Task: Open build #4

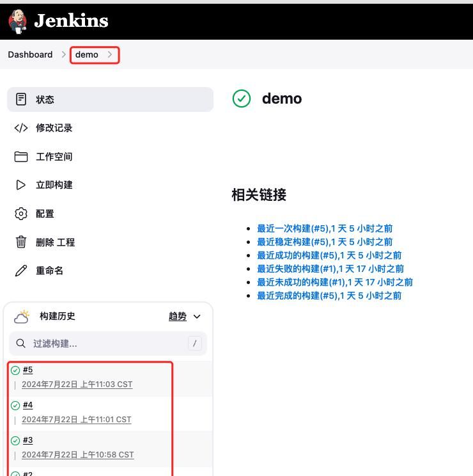Action: (28, 405)
